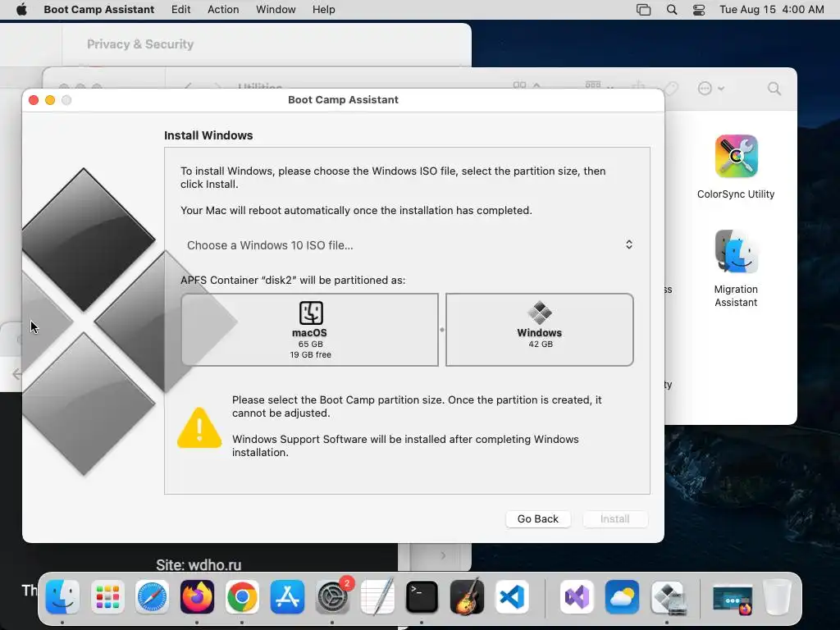Open Finder from the Dock

pyautogui.click(x=62, y=597)
